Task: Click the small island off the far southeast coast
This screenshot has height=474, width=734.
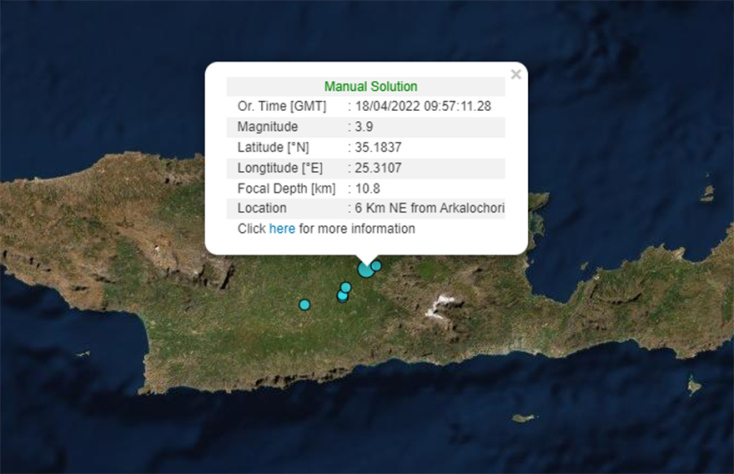Action: 694,385
